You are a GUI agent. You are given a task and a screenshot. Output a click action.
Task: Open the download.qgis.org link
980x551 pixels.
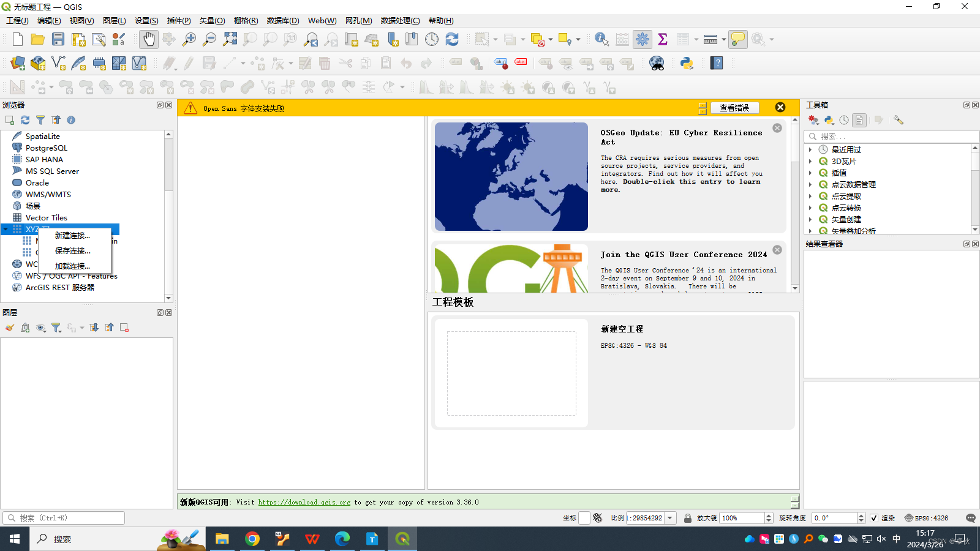[x=304, y=502]
